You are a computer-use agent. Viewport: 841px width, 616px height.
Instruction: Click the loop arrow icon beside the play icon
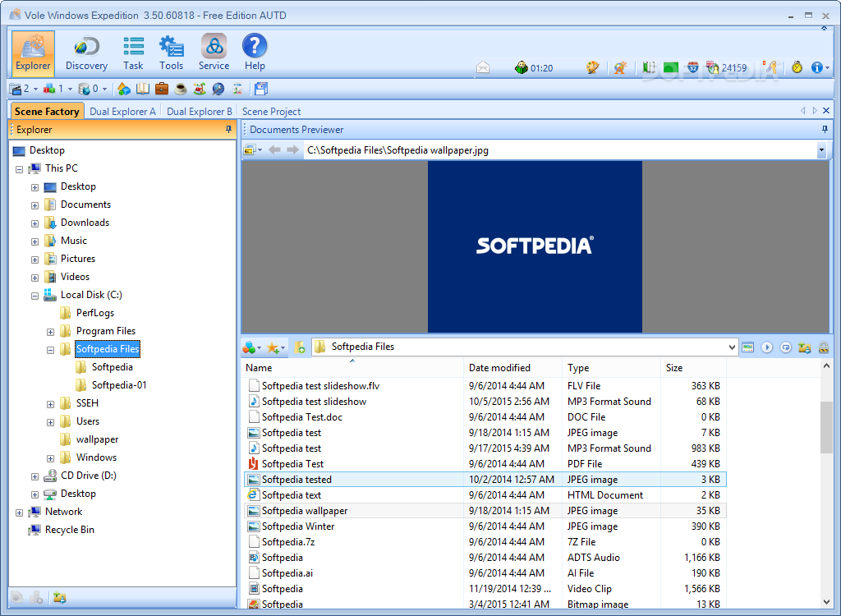[786, 347]
